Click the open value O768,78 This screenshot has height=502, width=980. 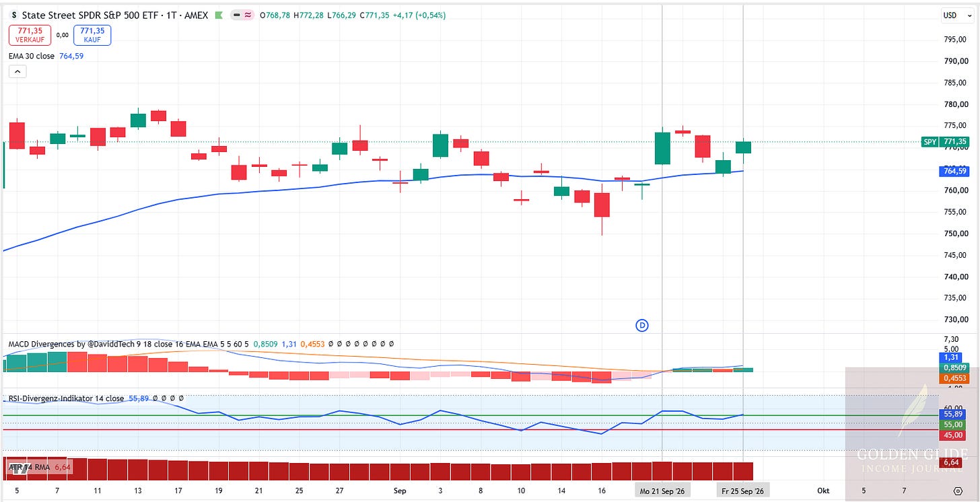coord(276,15)
